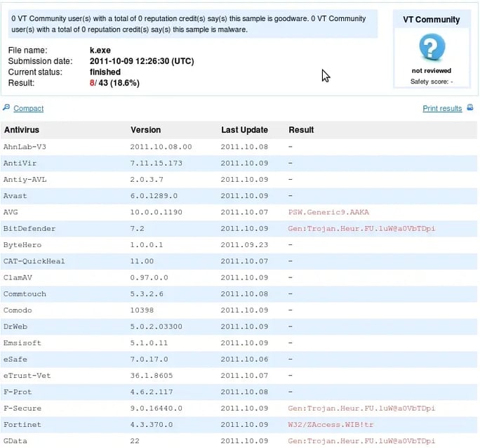Click the ClamAV antivirus name
Viewport: 480px width, 448px height.
(18, 277)
